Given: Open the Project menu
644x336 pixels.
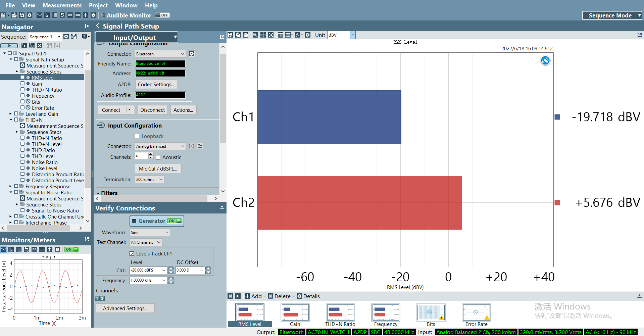Looking at the screenshot, I should [x=98, y=5].
